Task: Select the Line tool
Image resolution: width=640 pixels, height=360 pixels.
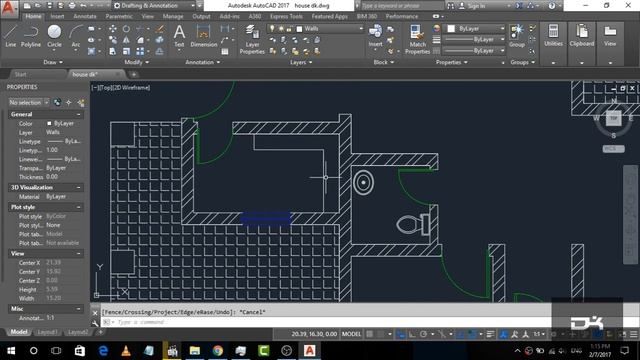Action: 11,36
